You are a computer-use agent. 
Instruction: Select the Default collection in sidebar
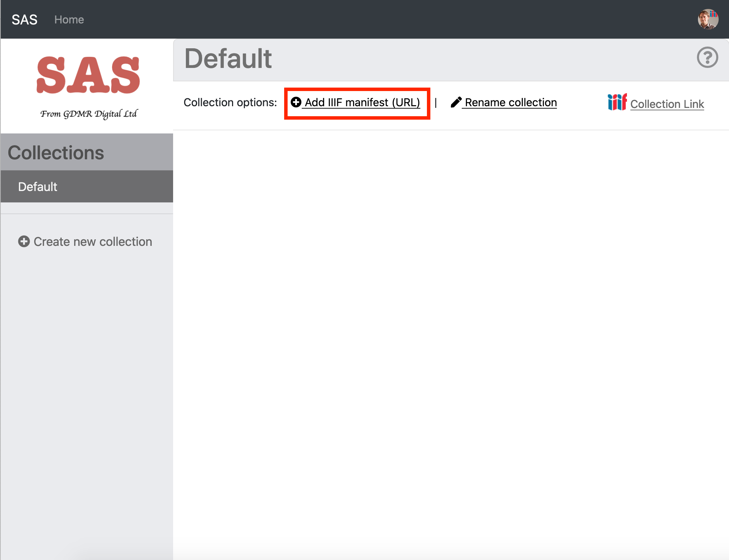coord(87,187)
